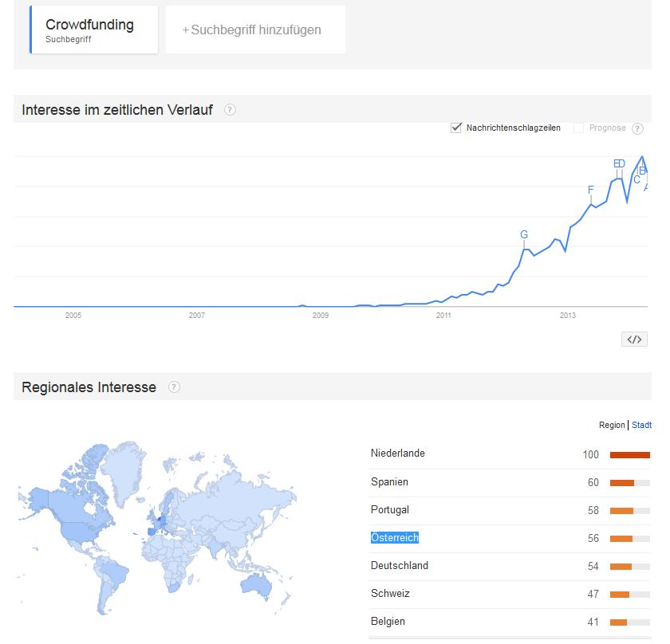Switch to Stadt view
The height and width of the screenshot is (644, 670).
click(641, 425)
